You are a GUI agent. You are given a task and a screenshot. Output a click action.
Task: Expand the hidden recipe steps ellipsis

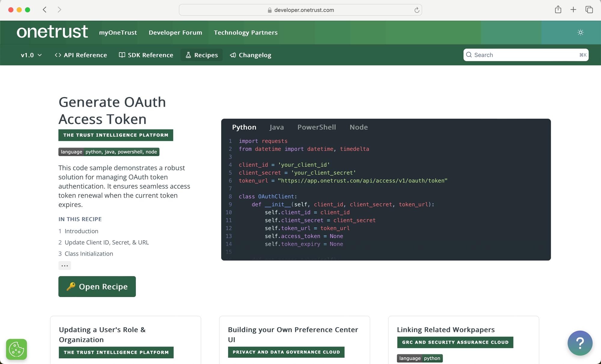(x=65, y=265)
